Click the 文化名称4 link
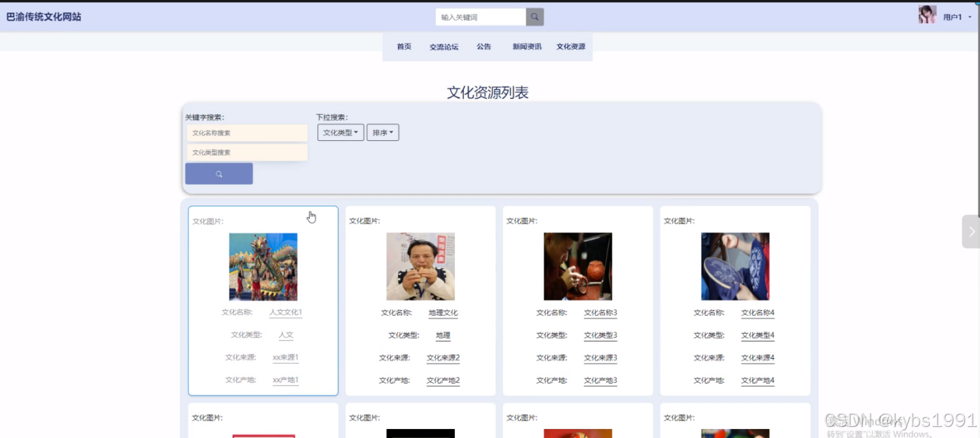The image size is (980, 438). click(758, 313)
